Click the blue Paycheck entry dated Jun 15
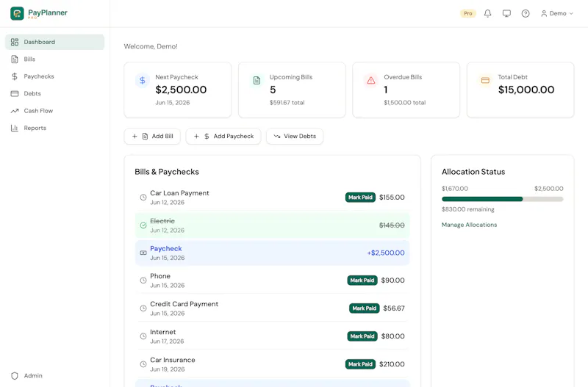 (272, 253)
